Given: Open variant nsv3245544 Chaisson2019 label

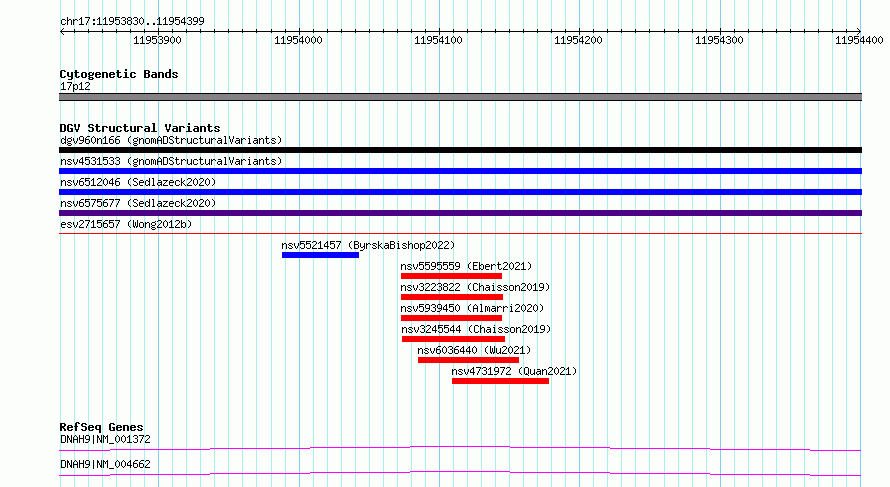Looking at the screenshot, I should pos(476,329).
